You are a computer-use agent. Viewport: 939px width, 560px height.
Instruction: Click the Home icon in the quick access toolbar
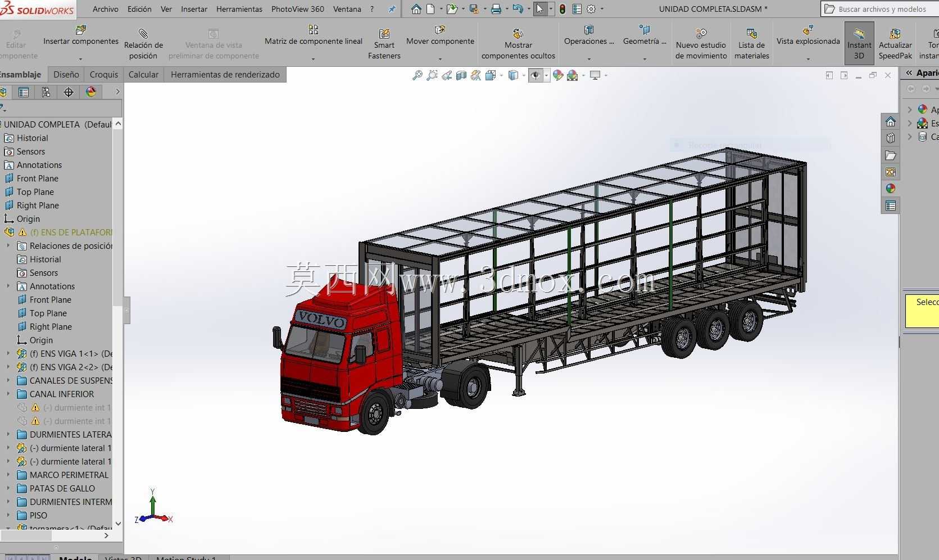pyautogui.click(x=416, y=9)
